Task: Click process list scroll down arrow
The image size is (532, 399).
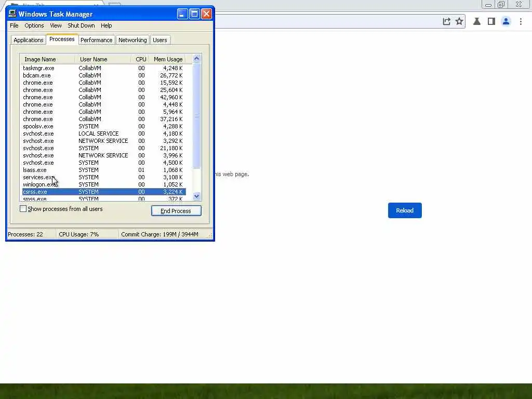Action: point(196,196)
